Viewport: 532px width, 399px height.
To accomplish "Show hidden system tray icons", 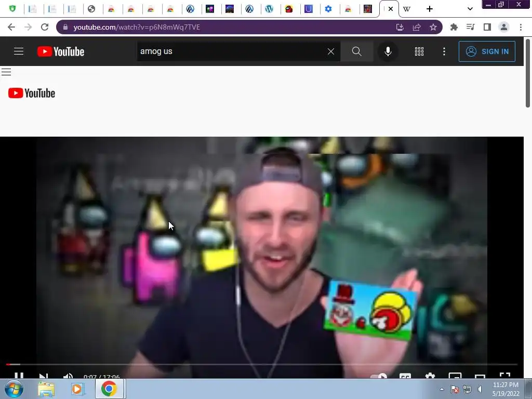I will pyautogui.click(x=442, y=389).
